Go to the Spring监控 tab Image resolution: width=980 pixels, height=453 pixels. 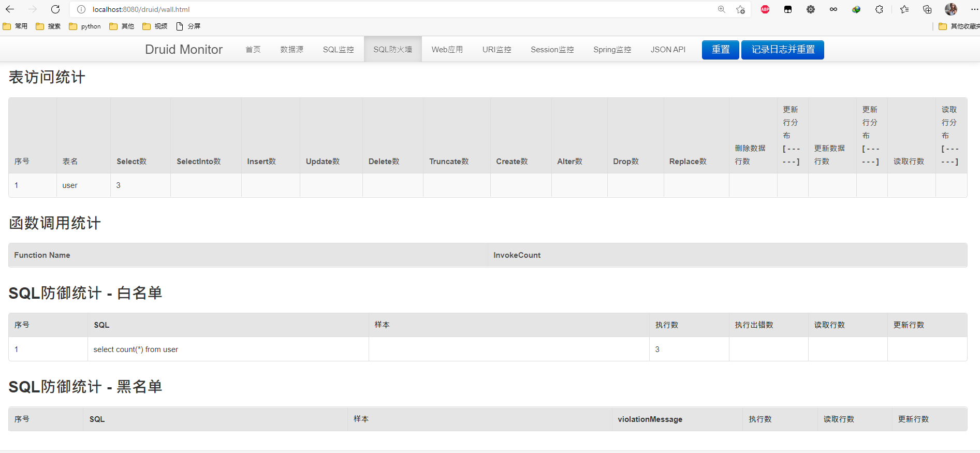612,50
